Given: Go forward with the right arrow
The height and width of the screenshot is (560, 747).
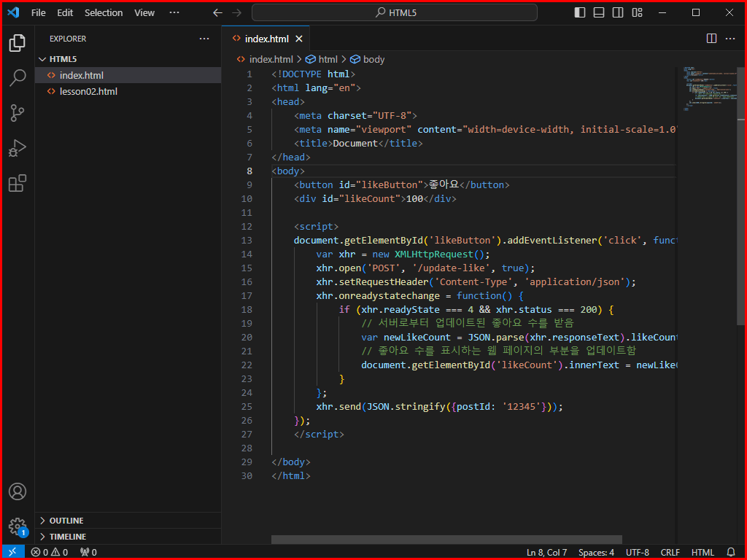Looking at the screenshot, I should point(237,13).
